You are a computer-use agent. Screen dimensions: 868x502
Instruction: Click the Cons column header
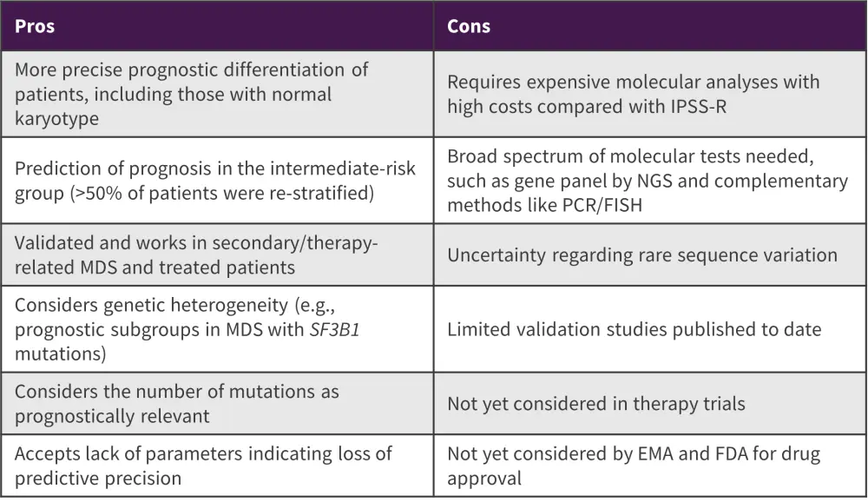coord(469,26)
